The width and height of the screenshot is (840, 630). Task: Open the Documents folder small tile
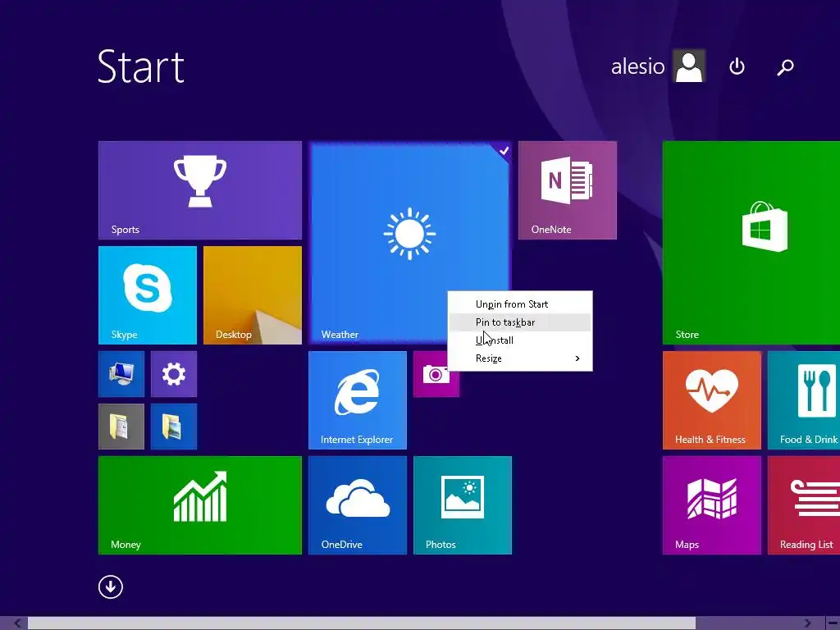tap(121, 427)
